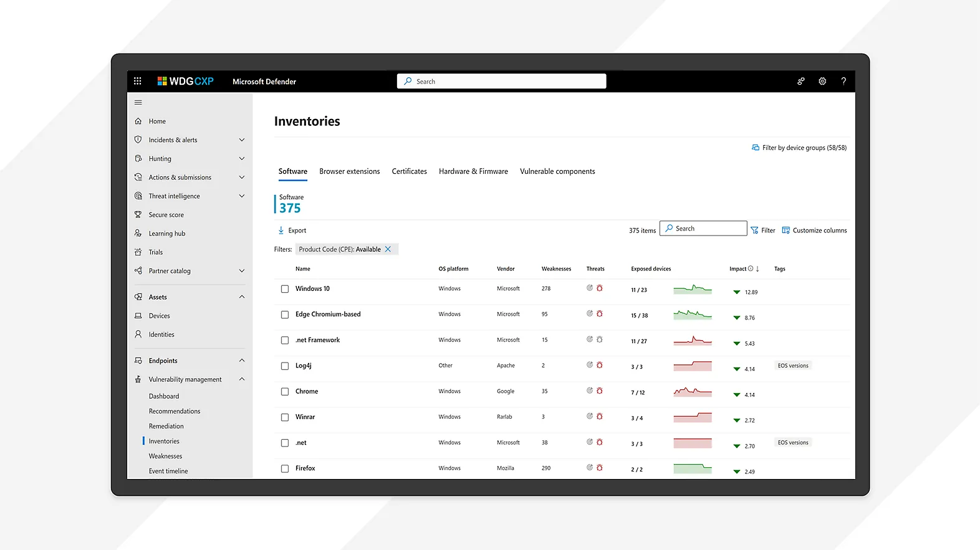The image size is (980, 550).
Task: Switch to the Hardware & Firmware tab
Action: click(474, 171)
